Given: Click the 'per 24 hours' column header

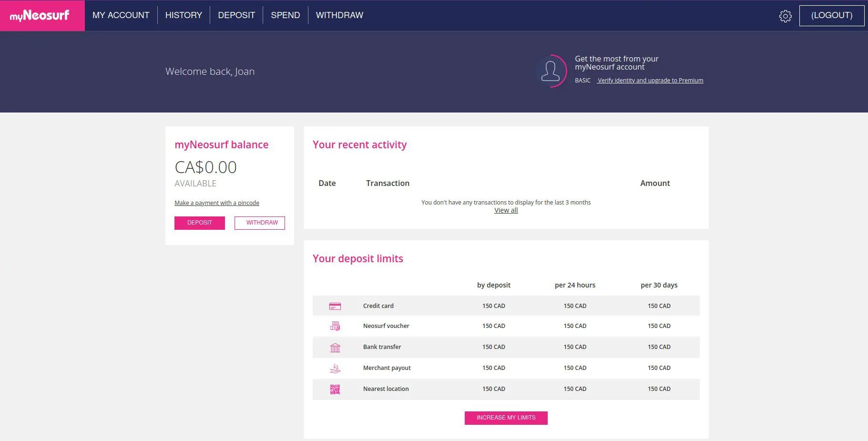Looking at the screenshot, I should tap(575, 285).
